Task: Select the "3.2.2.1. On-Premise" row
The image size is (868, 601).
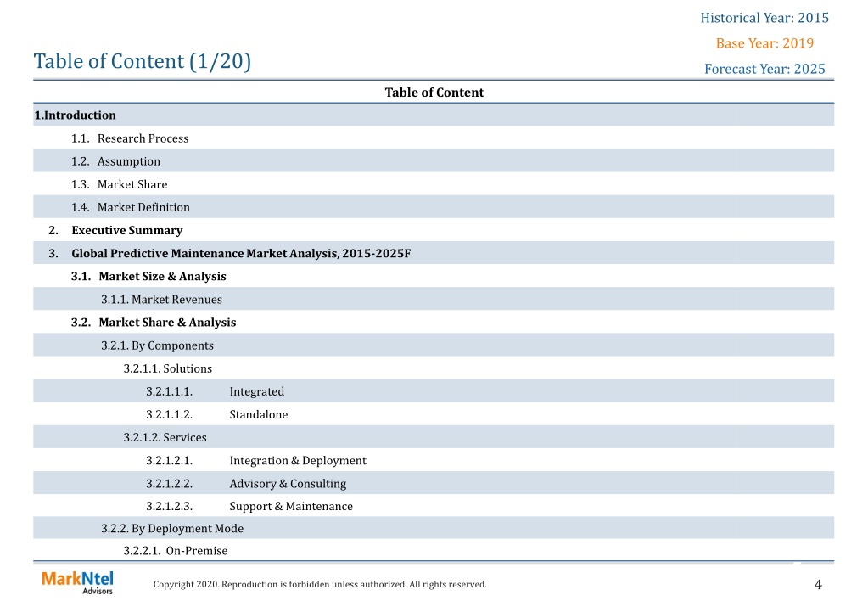Action: click(x=434, y=550)
